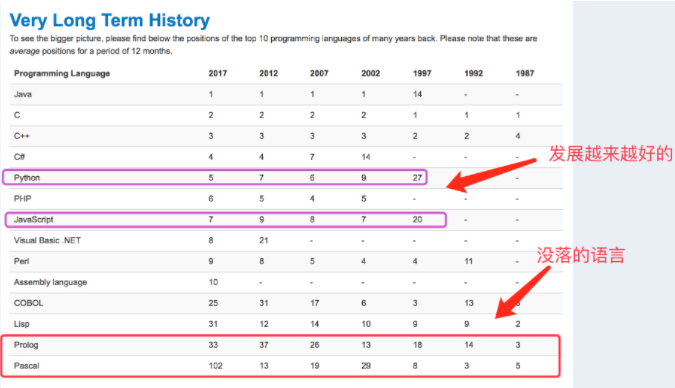Select the C# row label
This screenshot has width=675, height=388.
point(19,157)
